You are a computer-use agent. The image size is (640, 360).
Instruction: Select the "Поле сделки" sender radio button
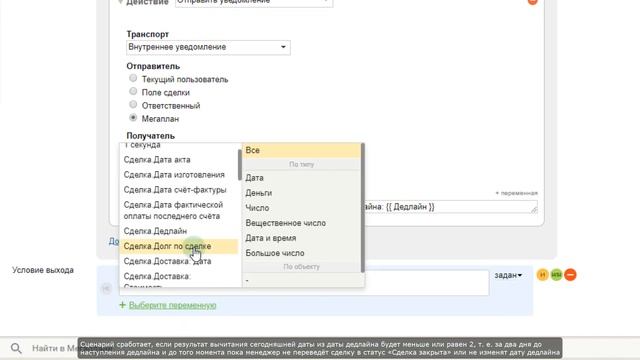point(133,91)
